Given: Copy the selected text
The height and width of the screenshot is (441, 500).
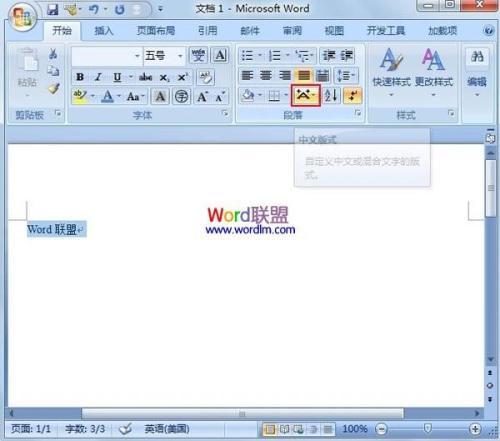Looking at the screenshot, I should [x=53, y=71].
